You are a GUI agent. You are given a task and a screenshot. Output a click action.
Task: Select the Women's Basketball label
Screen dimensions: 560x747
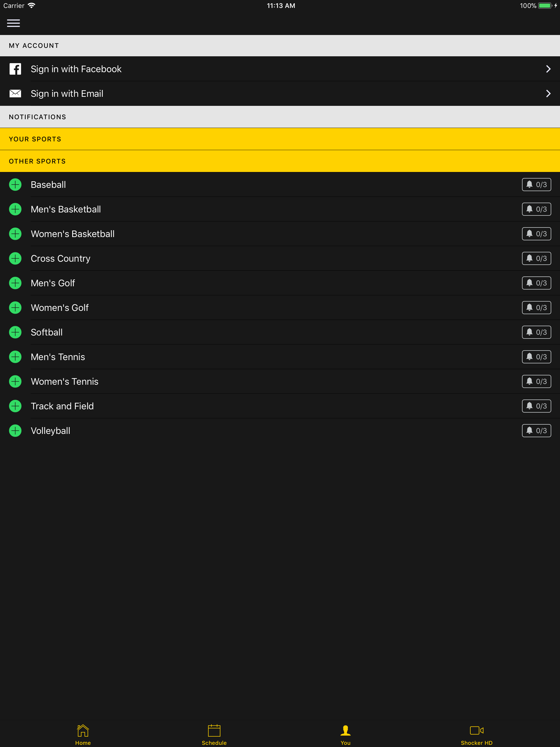pos(73,234)
